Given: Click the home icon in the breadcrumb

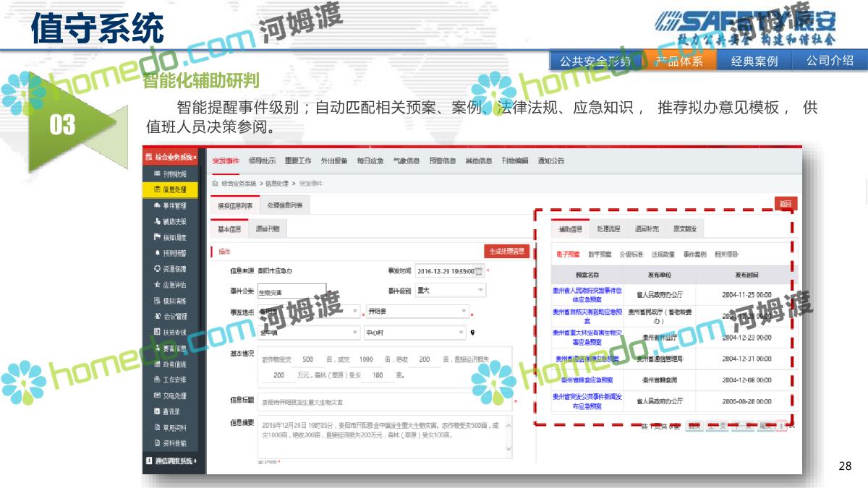Looking at the screenshot, I should coord(215,184).
